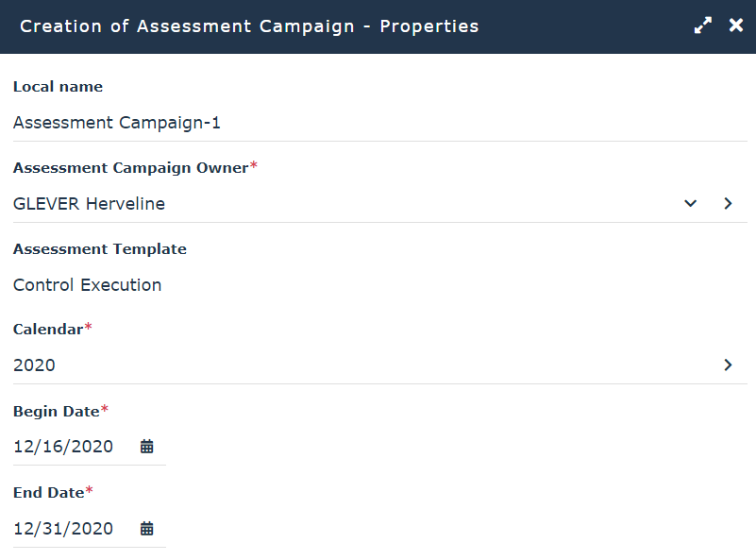The width and height of the screenshot is (756, 560).
Task: Click the Assessment Template label
Action: click(x=100, y=249)
